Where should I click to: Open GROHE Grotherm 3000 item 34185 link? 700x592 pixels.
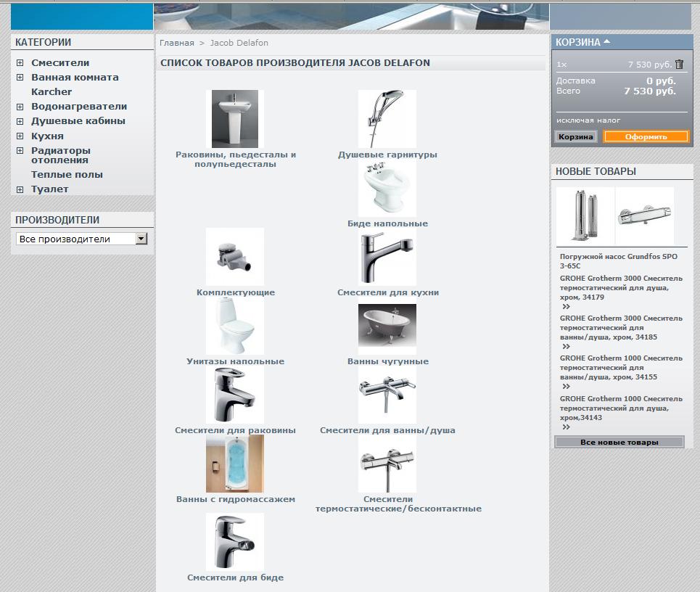(x=621, y=328)
